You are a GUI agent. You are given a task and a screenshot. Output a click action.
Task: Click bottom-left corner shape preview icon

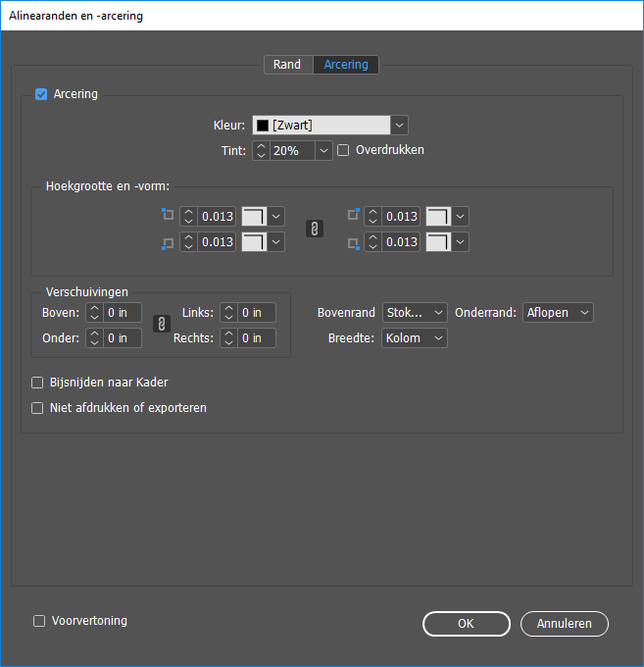[254, 241]
